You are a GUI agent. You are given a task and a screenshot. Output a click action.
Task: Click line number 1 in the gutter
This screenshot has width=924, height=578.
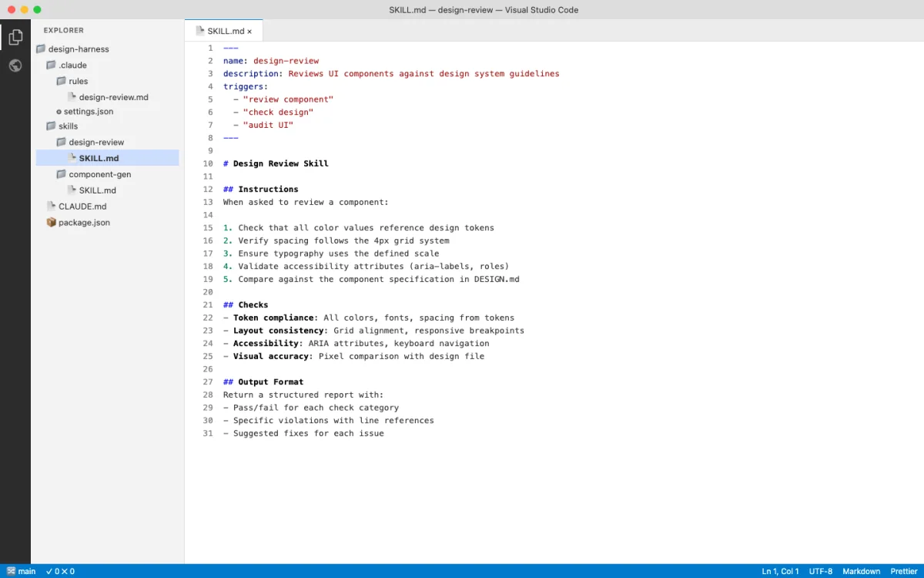tap(210, 48)
